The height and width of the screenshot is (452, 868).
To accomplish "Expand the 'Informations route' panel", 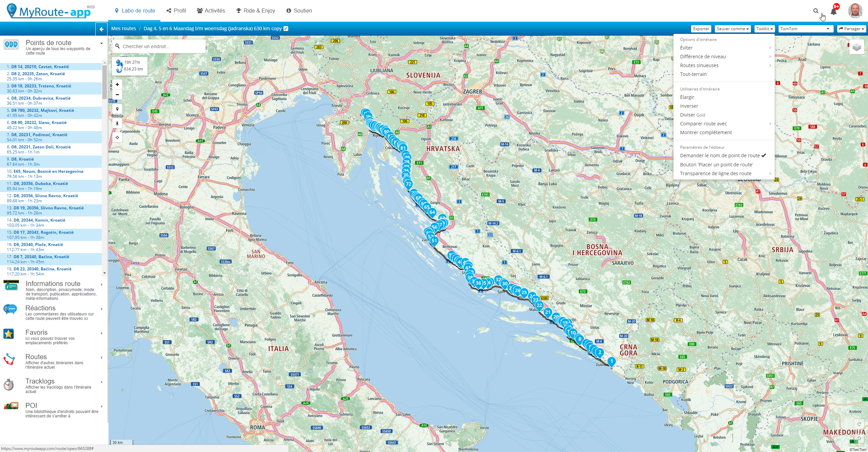I will (53, 284).
